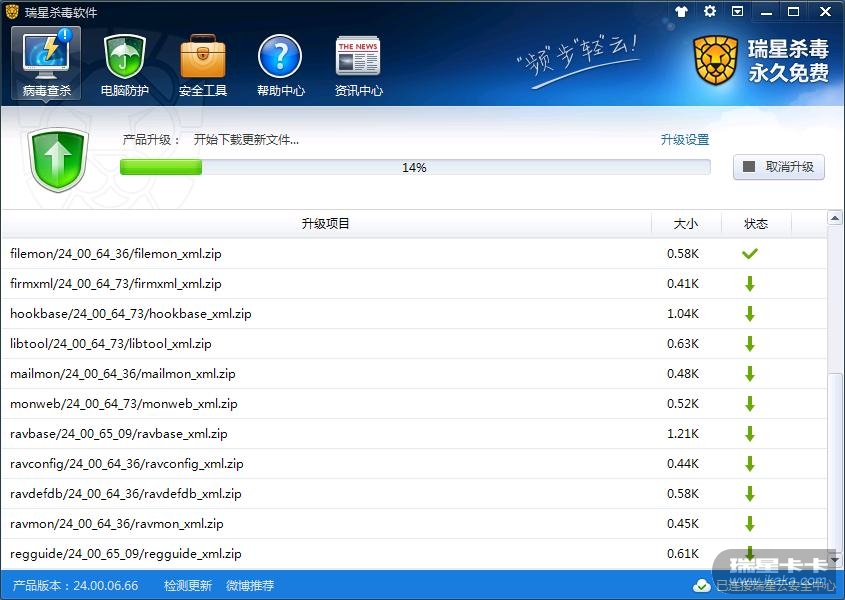Click the scrollbar up arrow of list

835,218
